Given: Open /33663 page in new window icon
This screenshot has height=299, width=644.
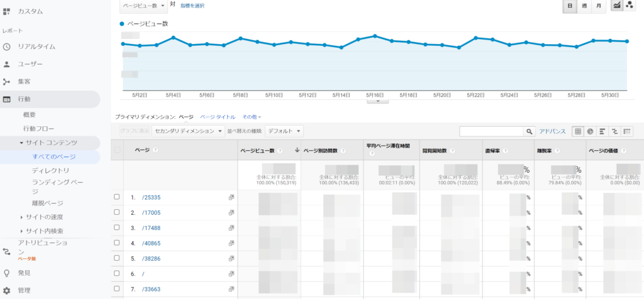Looking at the screenshot, I should pyautogui.click(x=231, y=289).
